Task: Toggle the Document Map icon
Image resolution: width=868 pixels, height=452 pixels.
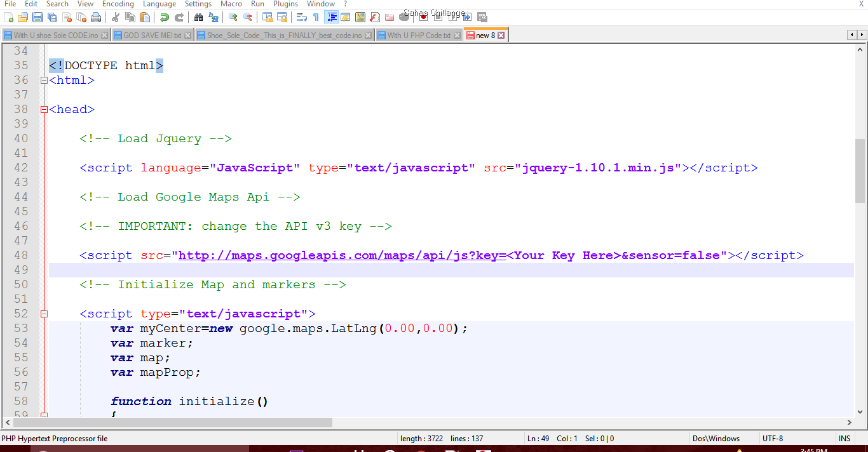Action: pos(360,17)
